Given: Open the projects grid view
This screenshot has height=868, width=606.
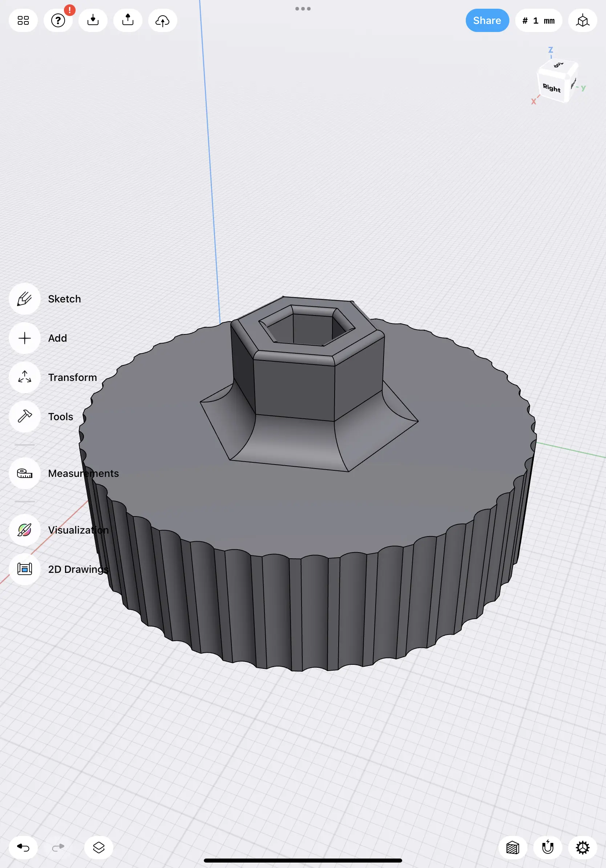Looking at the screenshot, I should 23,20.
